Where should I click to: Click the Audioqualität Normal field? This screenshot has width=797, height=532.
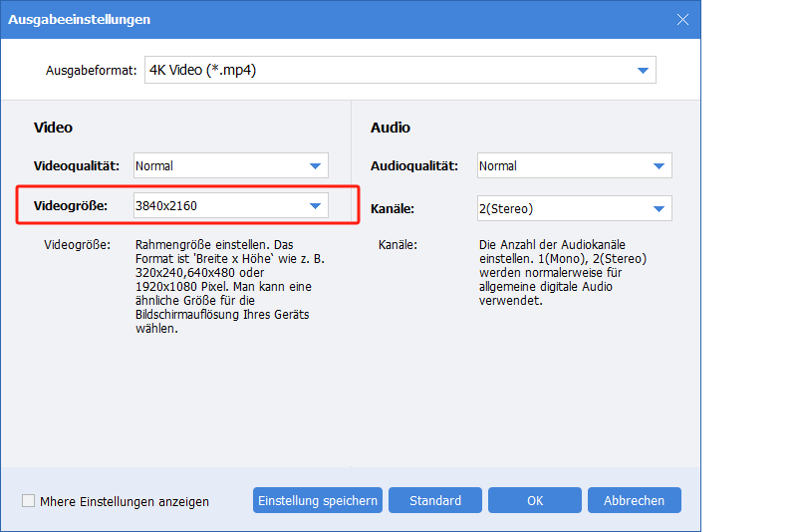pos(575,165)
